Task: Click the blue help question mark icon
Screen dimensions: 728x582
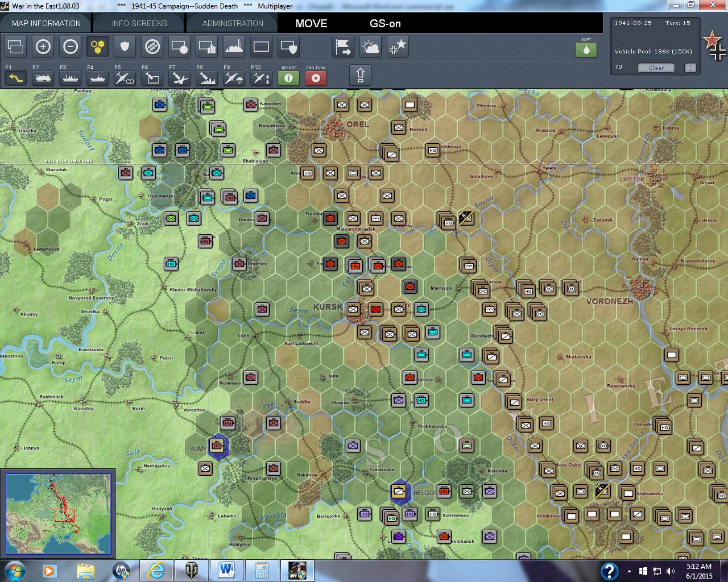Action: 609,571
